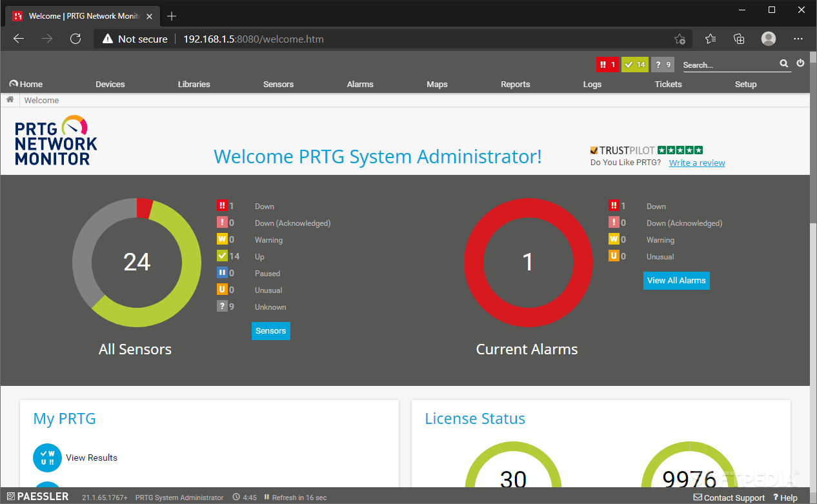Click the browser refresh button

tap(76, 39)
